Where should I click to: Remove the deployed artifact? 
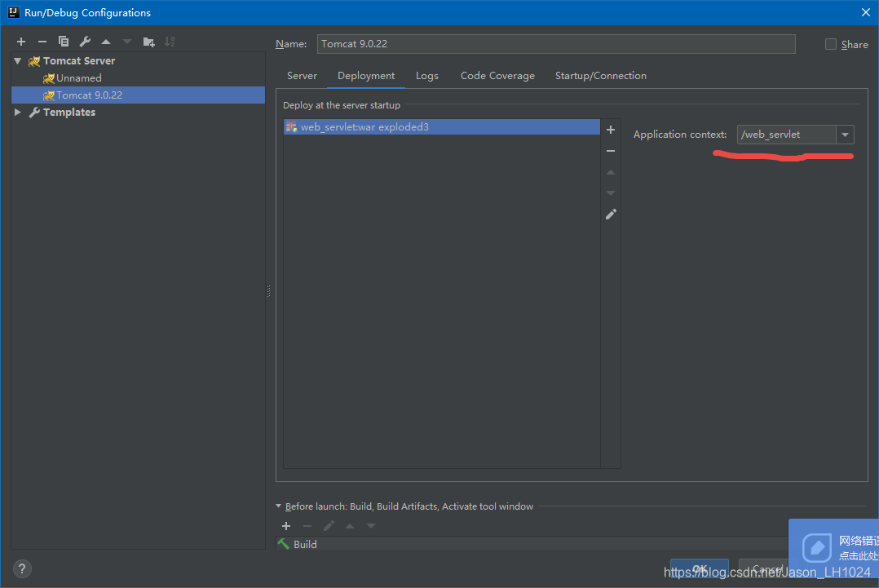click(x=611, y=150)
